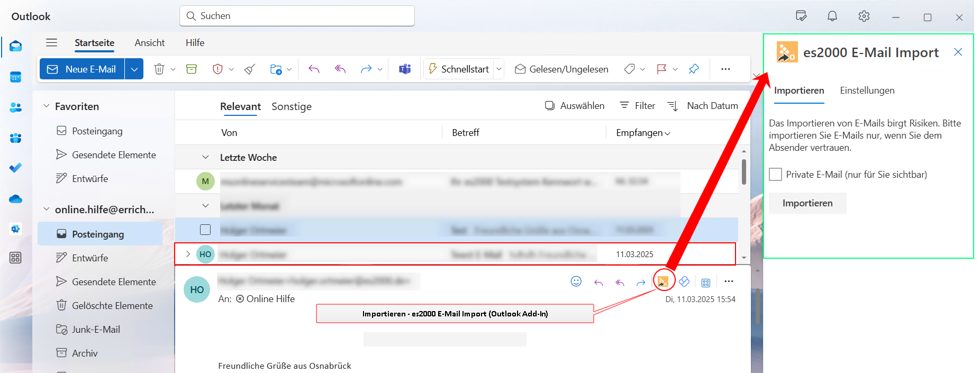Delete the selected message with trash icon

(x=159, y=69)
